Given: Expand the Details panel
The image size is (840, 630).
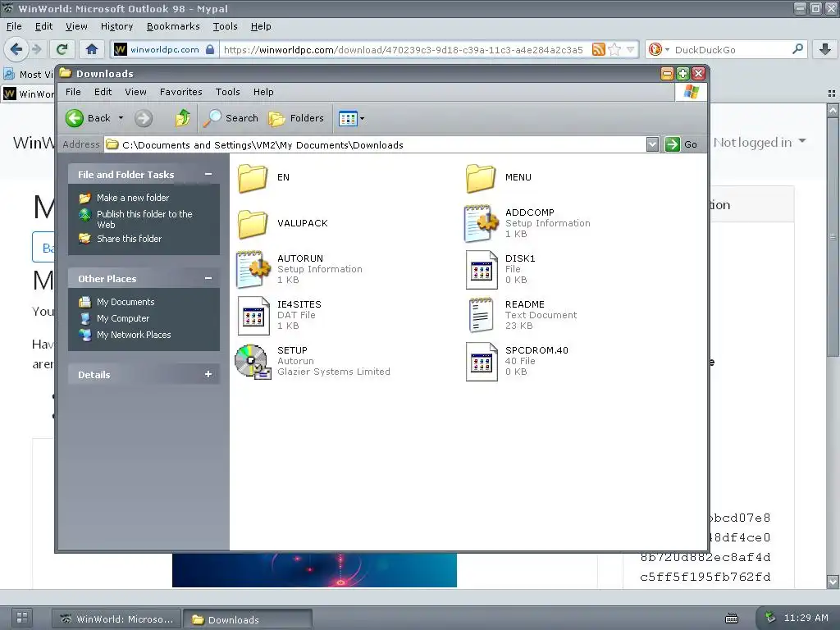Looking at the screenshot, I should click(x=208, y=374).
